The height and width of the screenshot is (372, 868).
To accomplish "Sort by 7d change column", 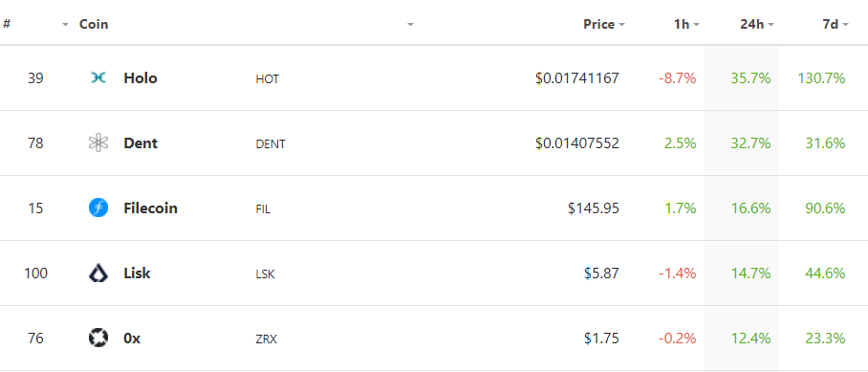I will click(835, 24).
